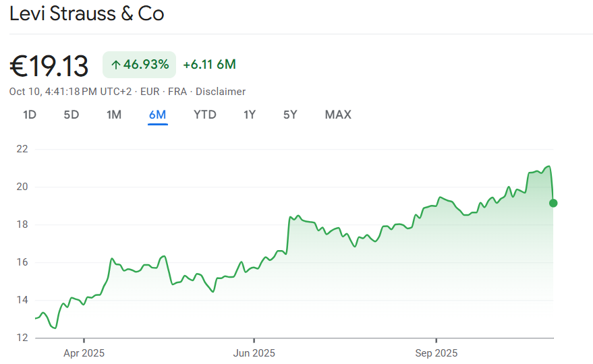Click the 22 value on y-axis
The width and height of the screenshot is (593, 364).
(22, 149)
